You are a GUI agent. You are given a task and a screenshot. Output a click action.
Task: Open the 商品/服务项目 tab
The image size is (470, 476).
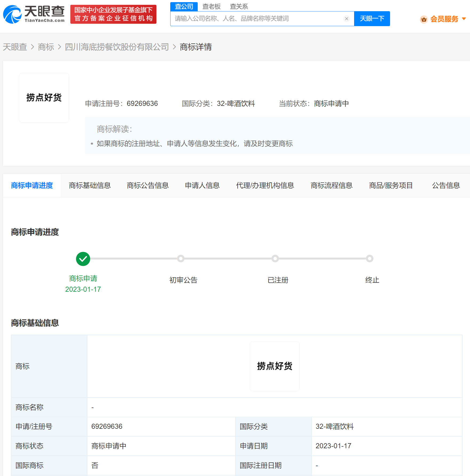[x=390, y=185]
